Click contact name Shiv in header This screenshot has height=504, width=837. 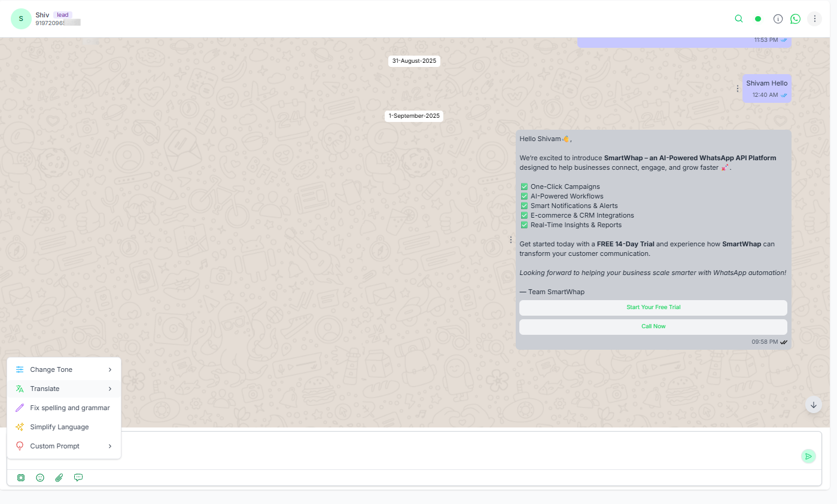click(42, 14)
